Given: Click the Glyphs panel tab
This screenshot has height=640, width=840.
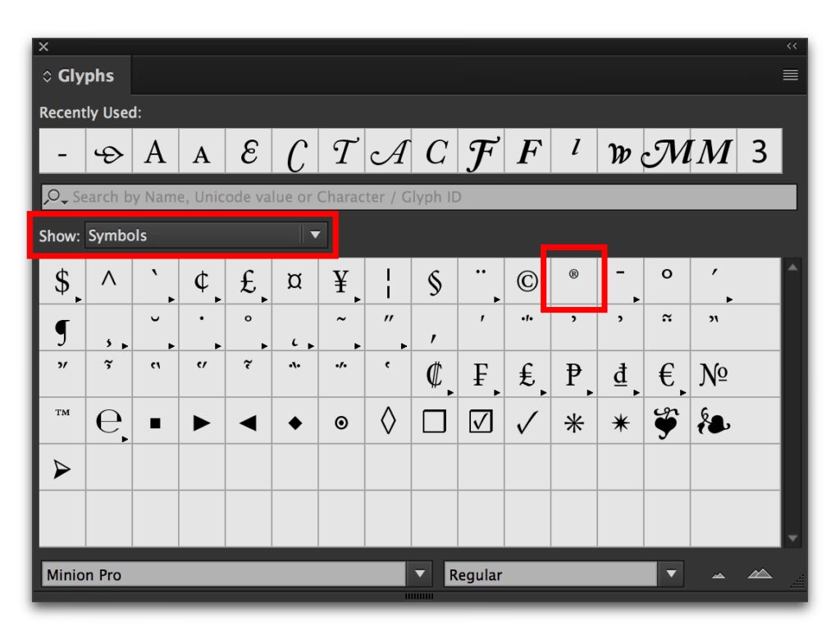Looking at the screenshot, I should (80, 76).
